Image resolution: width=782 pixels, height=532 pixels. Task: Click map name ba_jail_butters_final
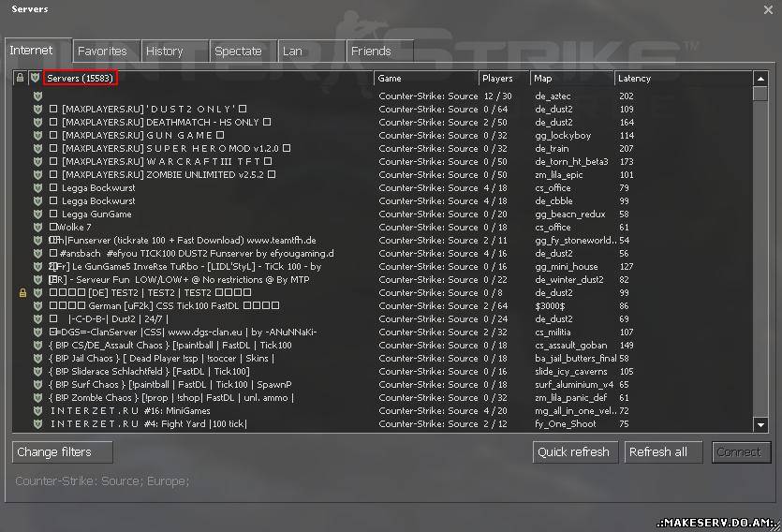tap(576, 359)
